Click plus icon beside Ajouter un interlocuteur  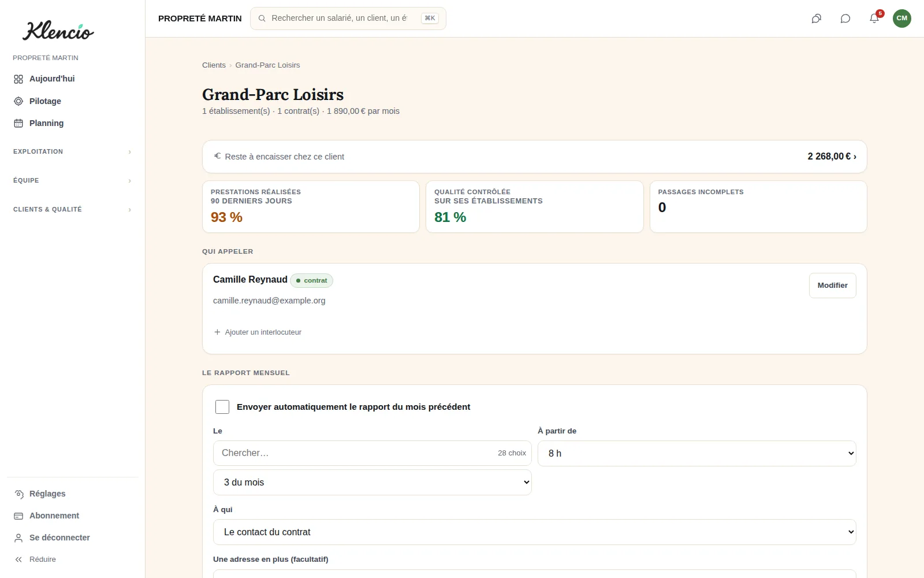217,332
